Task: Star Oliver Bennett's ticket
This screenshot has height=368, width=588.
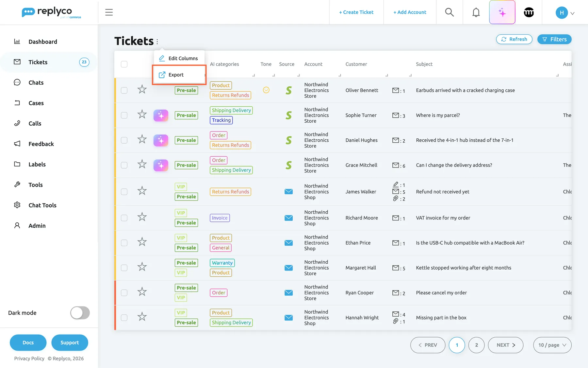Action: 142,89
